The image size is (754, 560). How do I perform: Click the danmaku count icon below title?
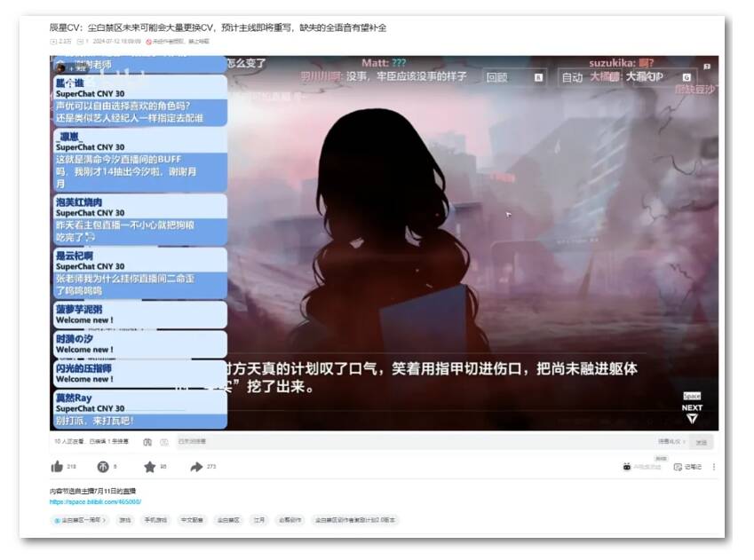[80, 42]
